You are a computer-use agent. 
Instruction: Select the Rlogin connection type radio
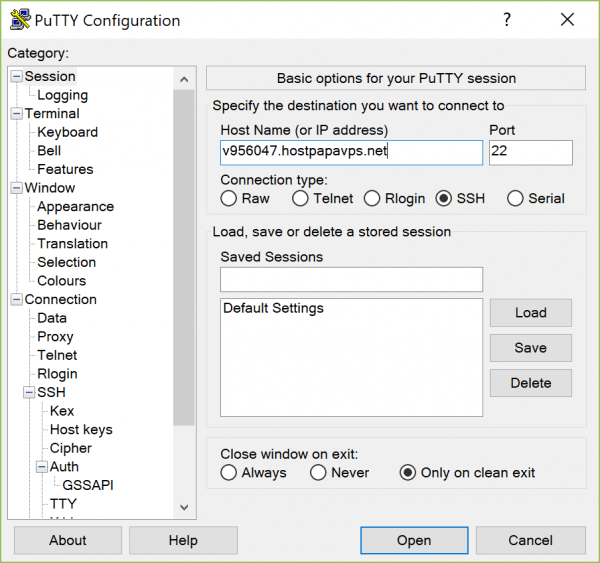(x=372, y=199)
